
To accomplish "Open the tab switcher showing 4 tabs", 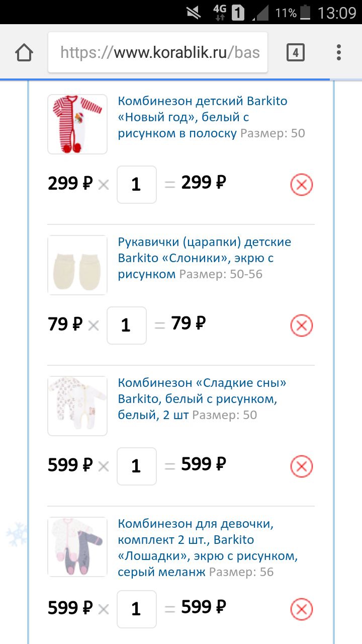I will tap(296, 52).
